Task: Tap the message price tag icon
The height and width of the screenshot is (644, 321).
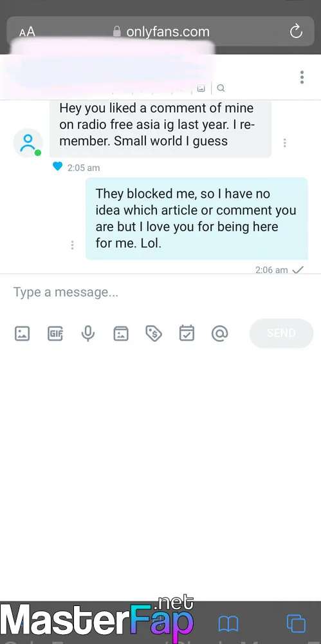Action: [x=154, y=334]
